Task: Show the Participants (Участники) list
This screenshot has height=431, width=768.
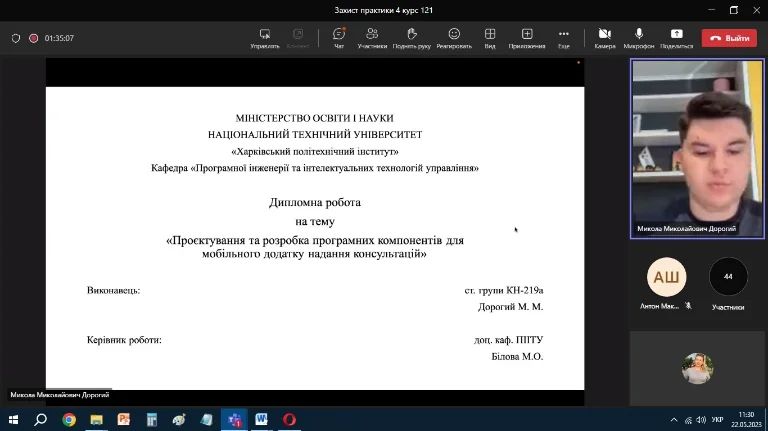Action: point(372,38)
